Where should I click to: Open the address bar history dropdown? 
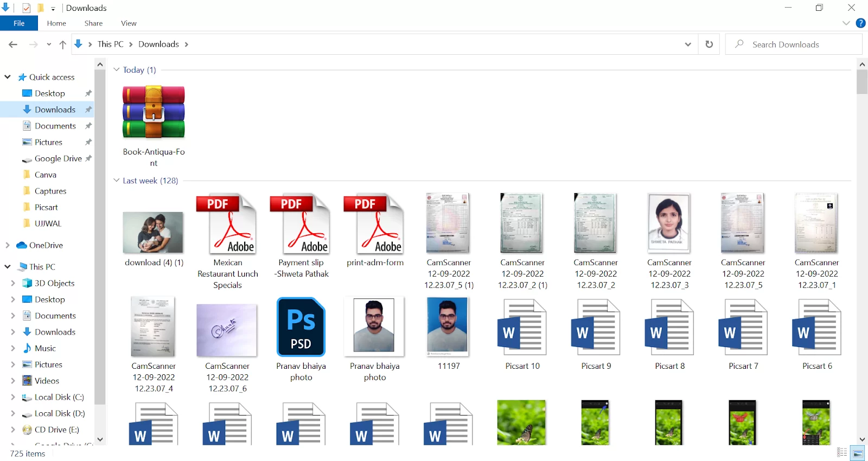tap(688, 44)
